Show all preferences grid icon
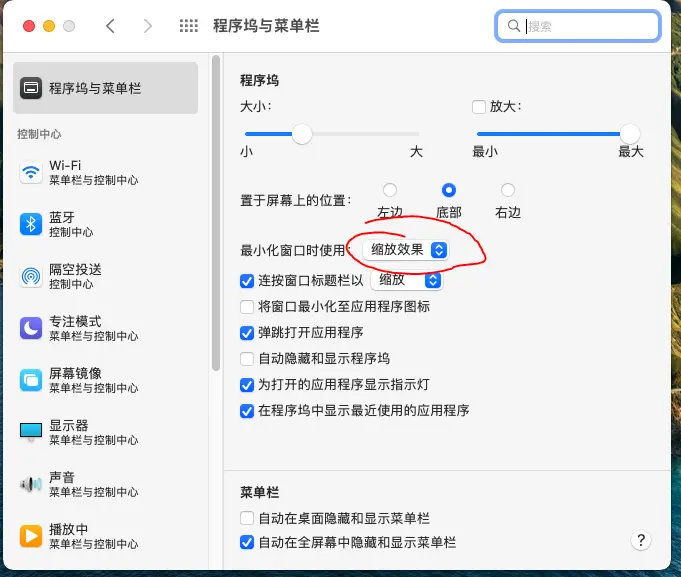681x577 pixels. pos(188,26)
